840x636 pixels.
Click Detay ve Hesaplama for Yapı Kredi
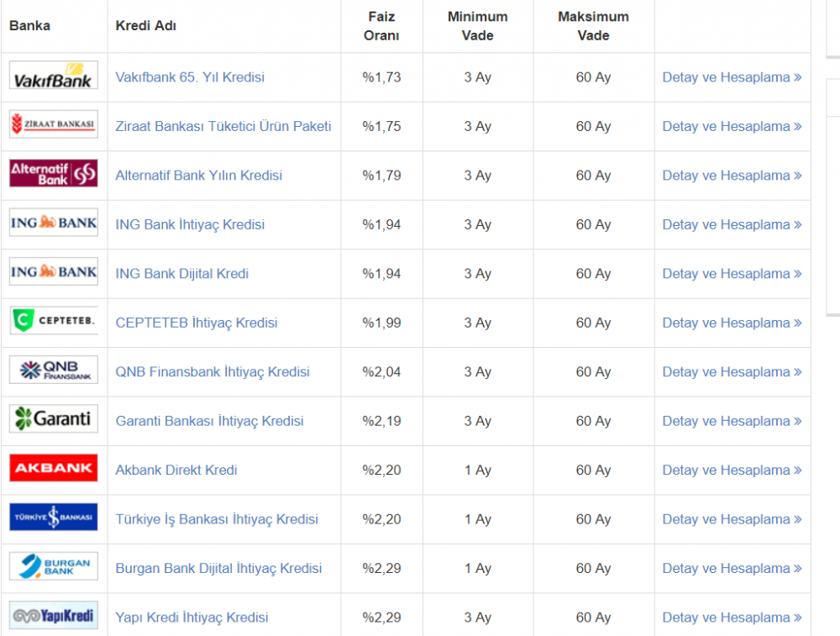pos(732,618)
